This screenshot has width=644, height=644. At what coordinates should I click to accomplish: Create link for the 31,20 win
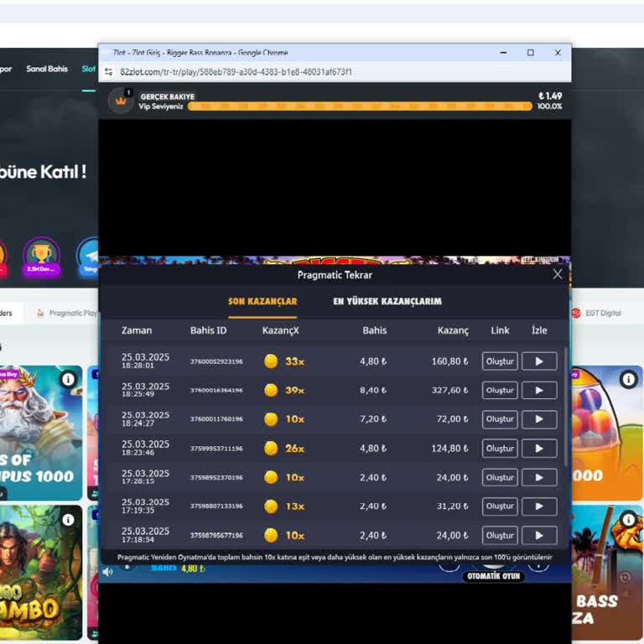coord(500,506)
